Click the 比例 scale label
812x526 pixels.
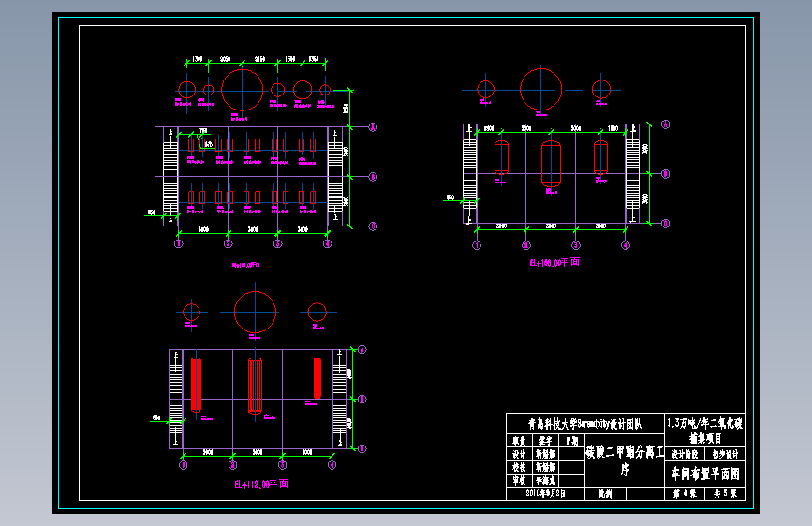(x=605, y=494)
